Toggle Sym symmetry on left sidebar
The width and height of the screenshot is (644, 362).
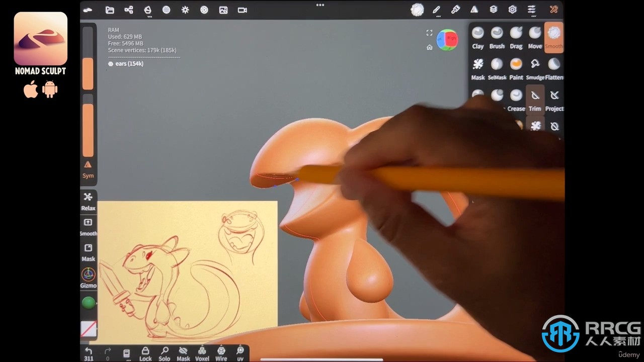coord(88,169)
